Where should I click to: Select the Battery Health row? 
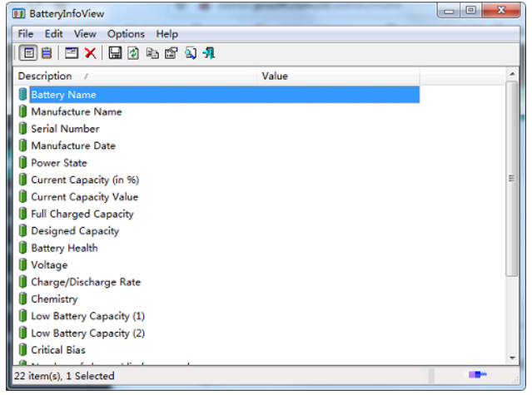(64, 248)
